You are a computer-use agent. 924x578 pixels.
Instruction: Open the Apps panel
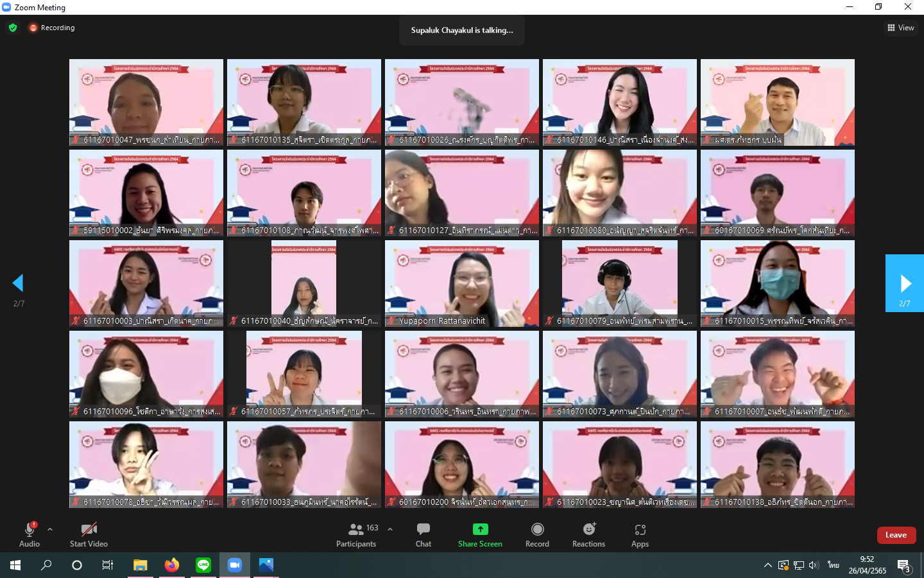640,534
